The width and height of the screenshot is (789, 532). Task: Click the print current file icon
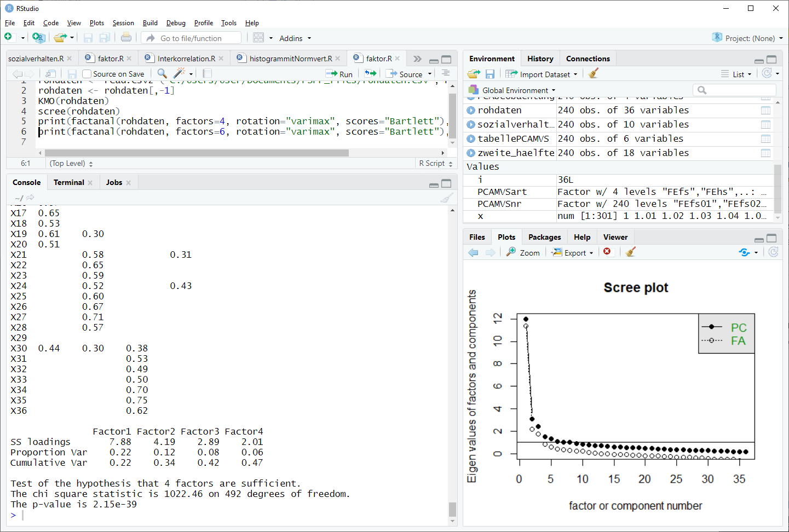[x=126, y=38]
